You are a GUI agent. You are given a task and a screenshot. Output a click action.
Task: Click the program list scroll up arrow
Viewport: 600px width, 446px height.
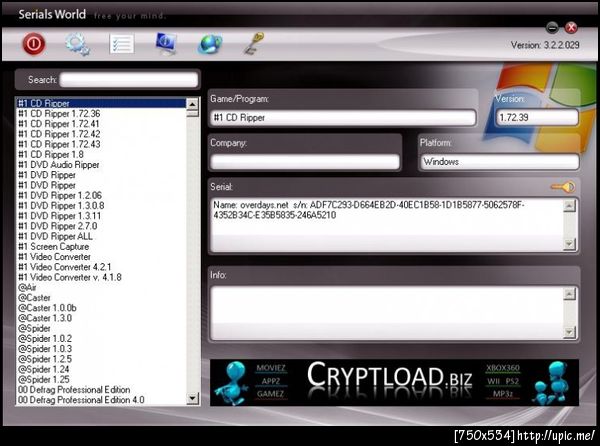192,104
